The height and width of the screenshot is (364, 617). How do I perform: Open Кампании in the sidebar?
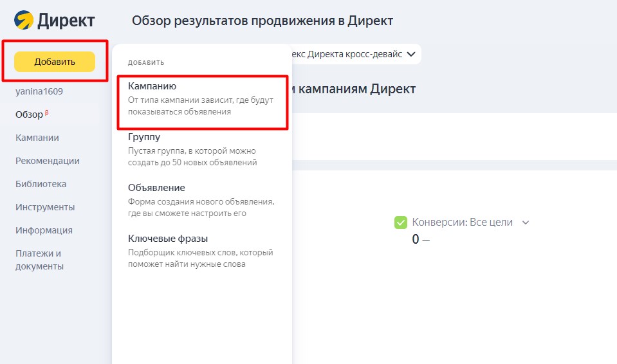point(37,138)
